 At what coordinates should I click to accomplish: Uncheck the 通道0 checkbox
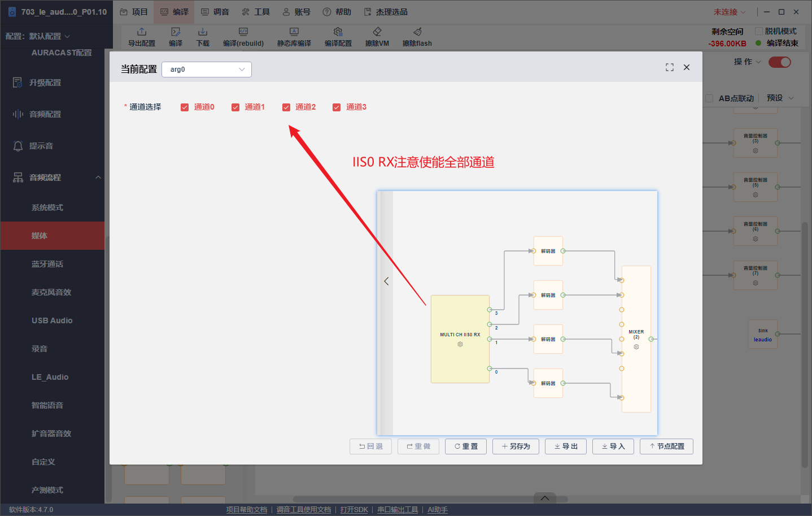(x=185, y=107)
